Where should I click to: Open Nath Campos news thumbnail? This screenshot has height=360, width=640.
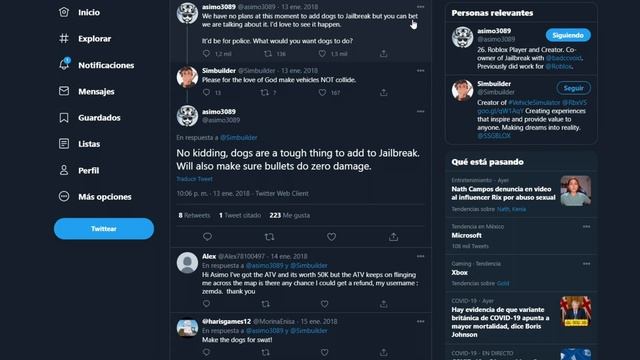coord(576,191)
